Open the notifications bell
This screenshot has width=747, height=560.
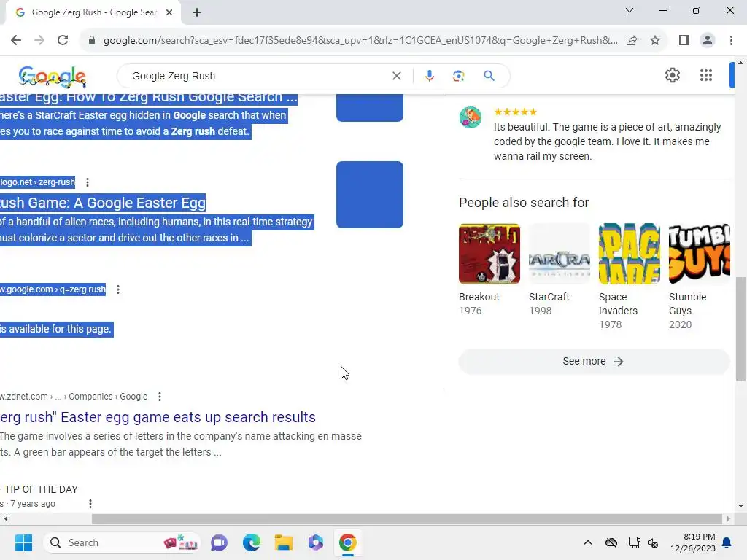click(x=727, y=542)
